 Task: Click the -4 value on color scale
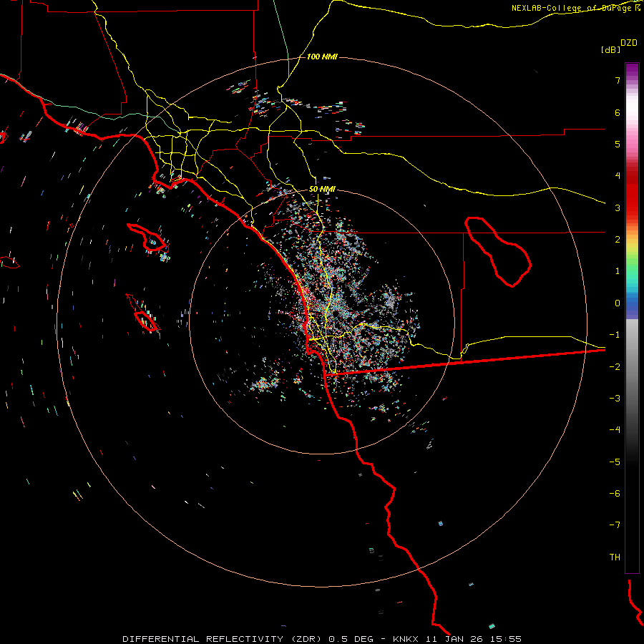click(615, 430)
